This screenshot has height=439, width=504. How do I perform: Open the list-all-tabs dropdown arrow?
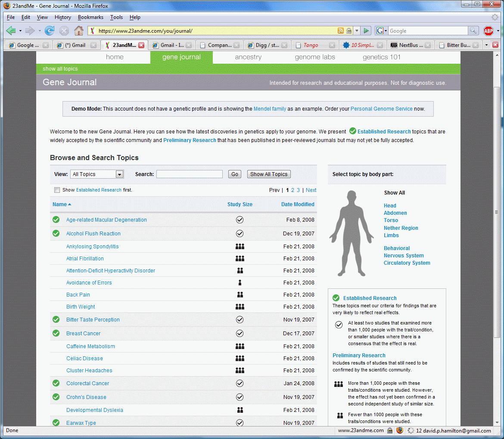tap(486, 45)
